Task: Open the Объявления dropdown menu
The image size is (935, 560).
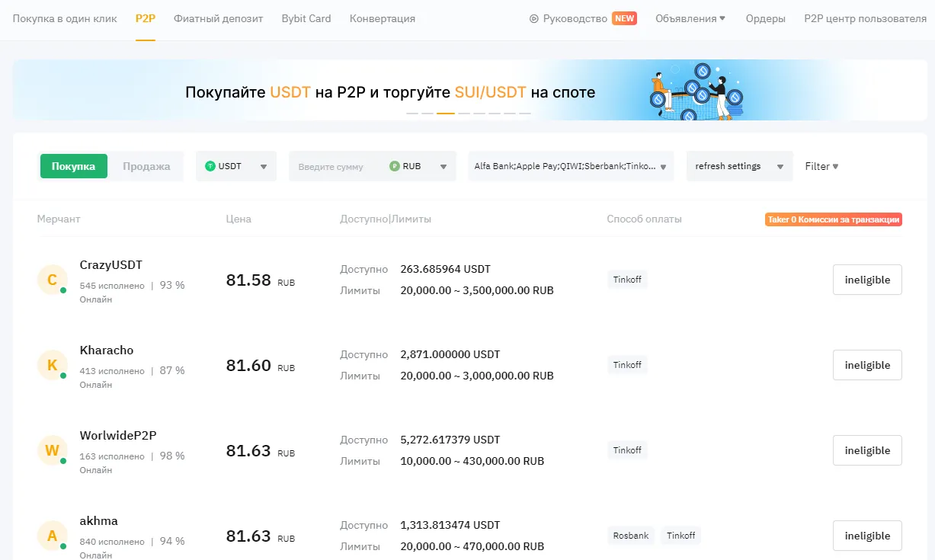Action: pyautogui.click(x=690, y=18)
